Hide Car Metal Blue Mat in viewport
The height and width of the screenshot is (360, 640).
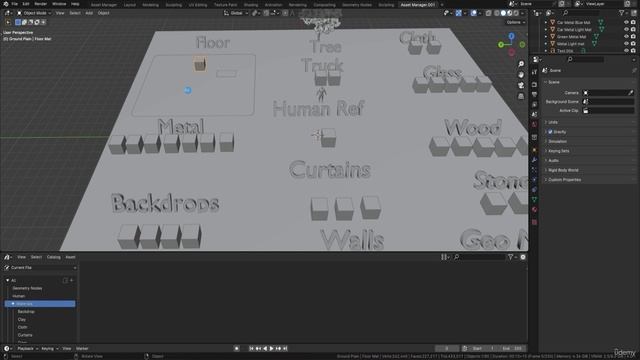coord(626,22)
